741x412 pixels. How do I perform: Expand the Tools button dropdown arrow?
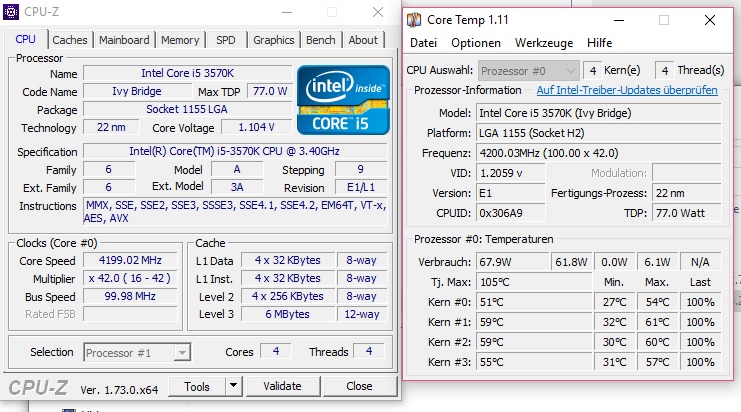click(x=233, y=386)
